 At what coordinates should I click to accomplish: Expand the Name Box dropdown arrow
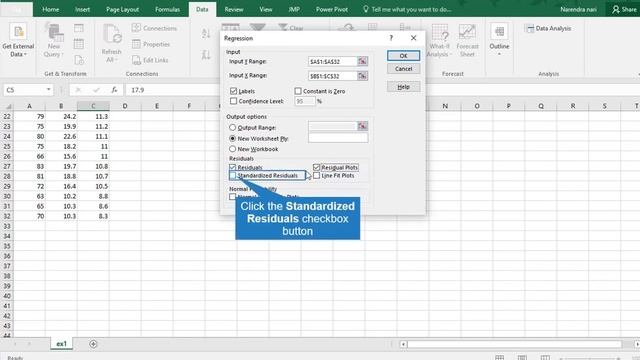[49, 90]
